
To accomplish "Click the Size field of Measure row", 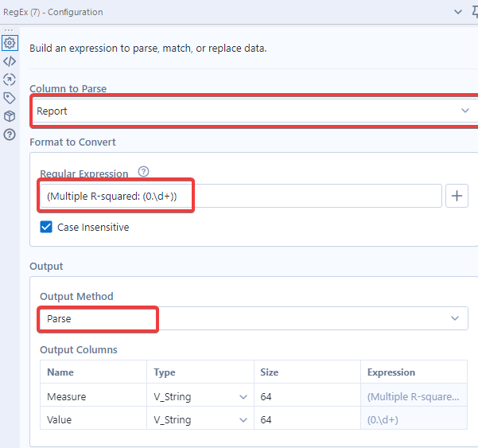I will coord(306,396).
